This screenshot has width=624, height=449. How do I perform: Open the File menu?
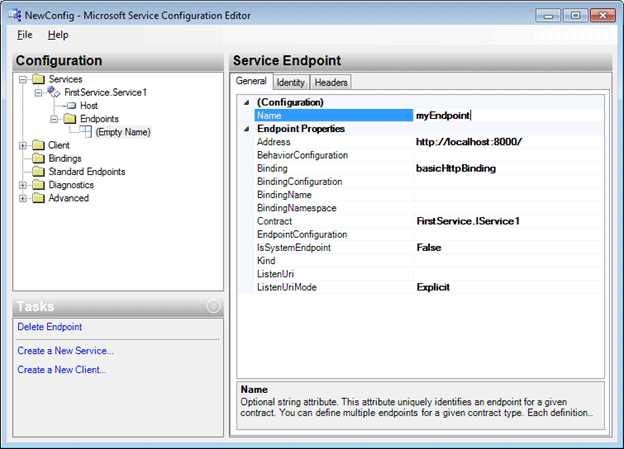[25, 35]
